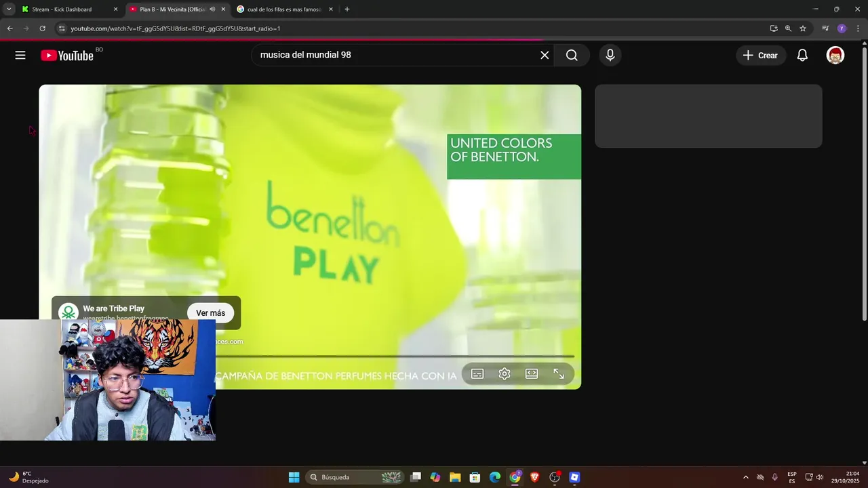Screen dimensions: 868x488
Task: Open the blue Roblox icon on taskbar
Action: [x=574, y=477]
